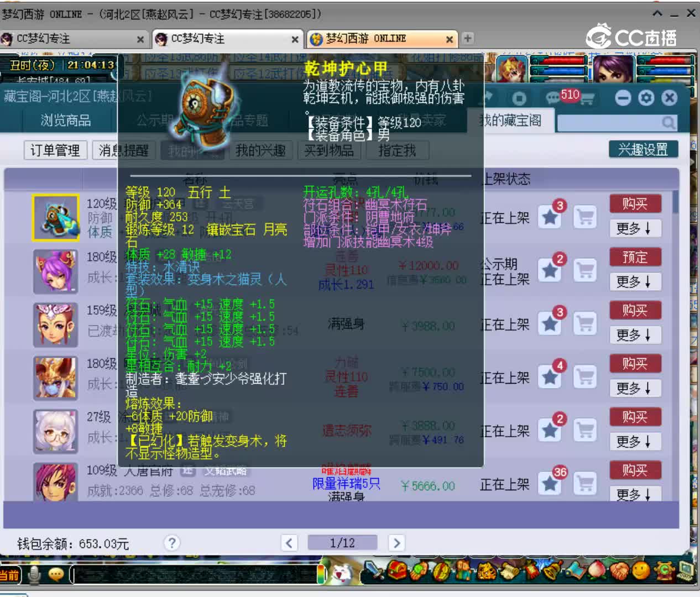Toggle favorite star on the ¥12000.00 row
The image size is (700, 597).
(x=550, y=270)
